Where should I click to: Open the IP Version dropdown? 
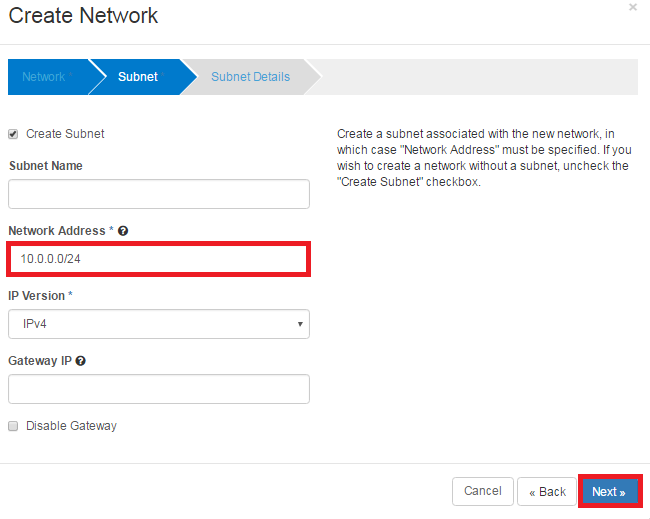point(158,324)
